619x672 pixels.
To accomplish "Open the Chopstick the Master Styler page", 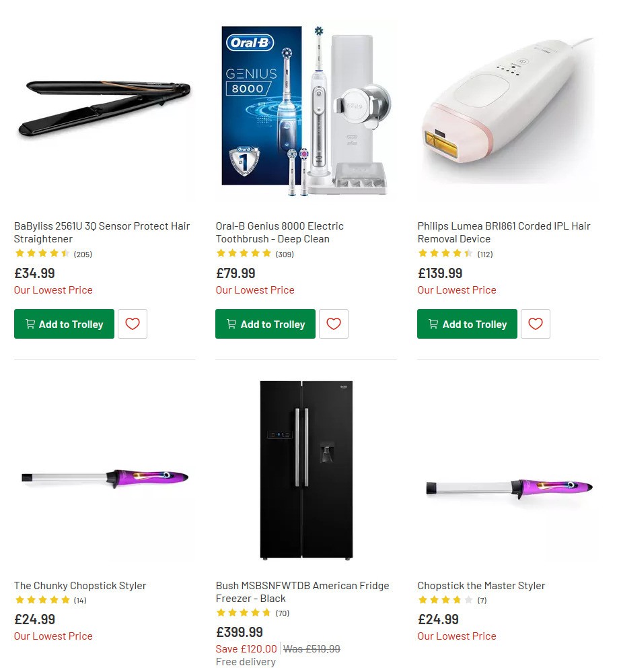I will click(481, 585).
